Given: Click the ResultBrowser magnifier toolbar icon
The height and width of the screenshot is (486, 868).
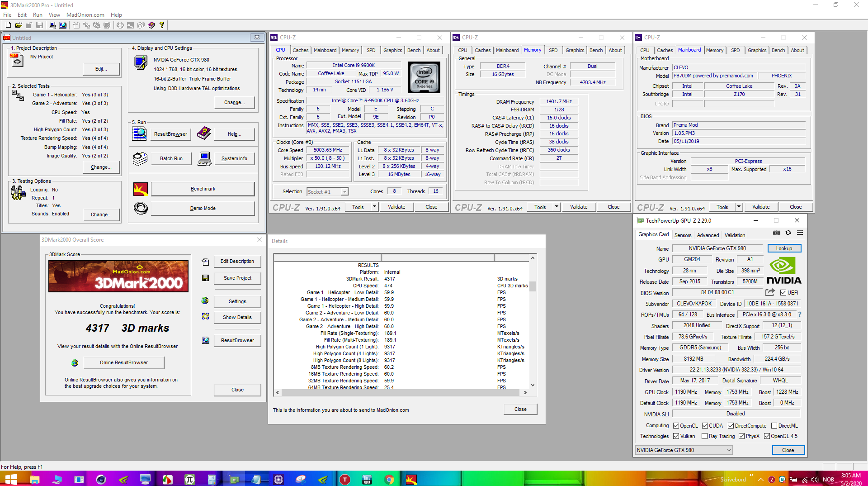Looking at the screenshot, I should pos(63,25).
